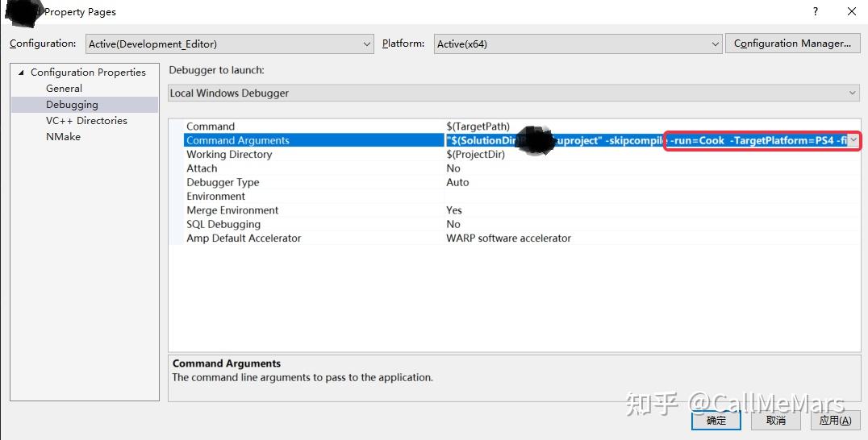Screen dimensions: 868x440
Task: Click the Command Arguments value field
Action: (x=646, y=140)
